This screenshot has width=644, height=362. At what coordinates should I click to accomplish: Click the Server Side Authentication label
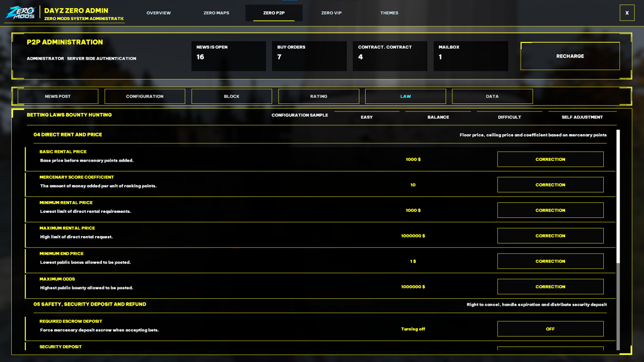pos(101,59)
